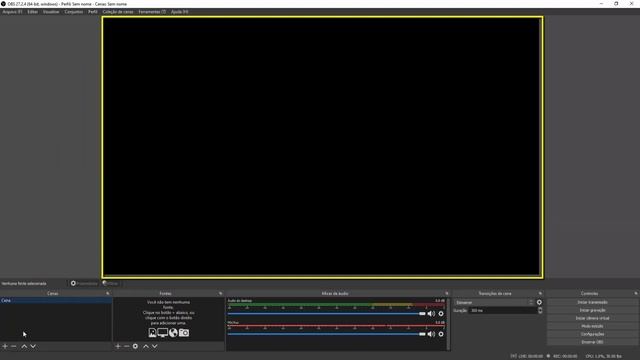This screenshot has width=640, height=360.
Task: Open the Ajuda menu
Action: click(180, 12)
